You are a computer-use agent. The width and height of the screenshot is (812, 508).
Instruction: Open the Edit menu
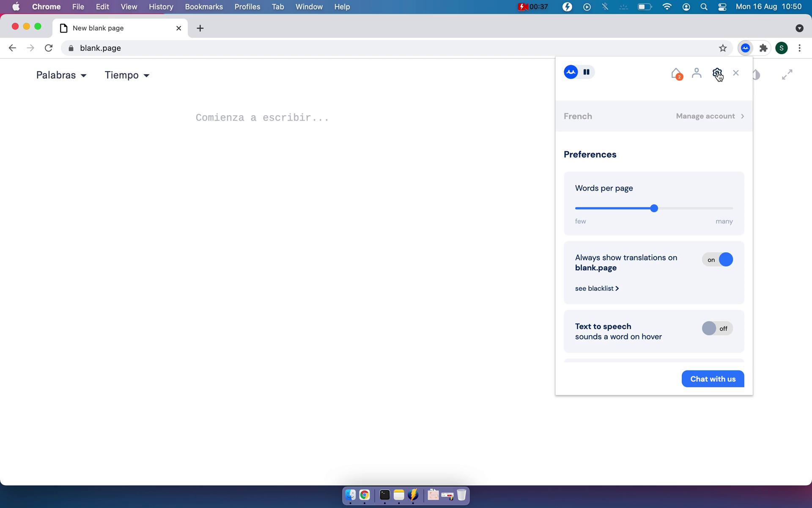102,7
